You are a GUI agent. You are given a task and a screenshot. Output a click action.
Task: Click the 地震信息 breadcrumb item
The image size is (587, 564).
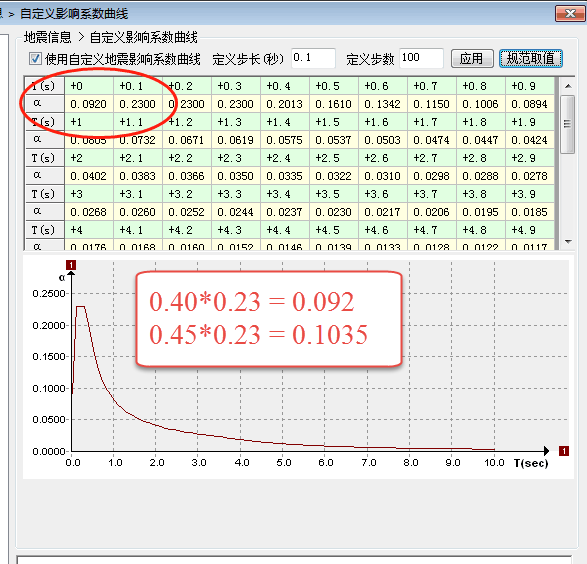48,37
